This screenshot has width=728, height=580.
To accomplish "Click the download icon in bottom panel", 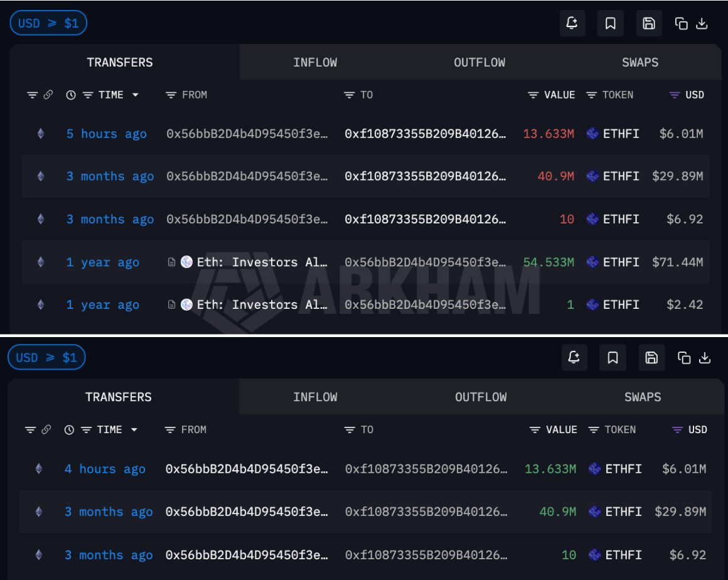I will (x=704, y=358).
